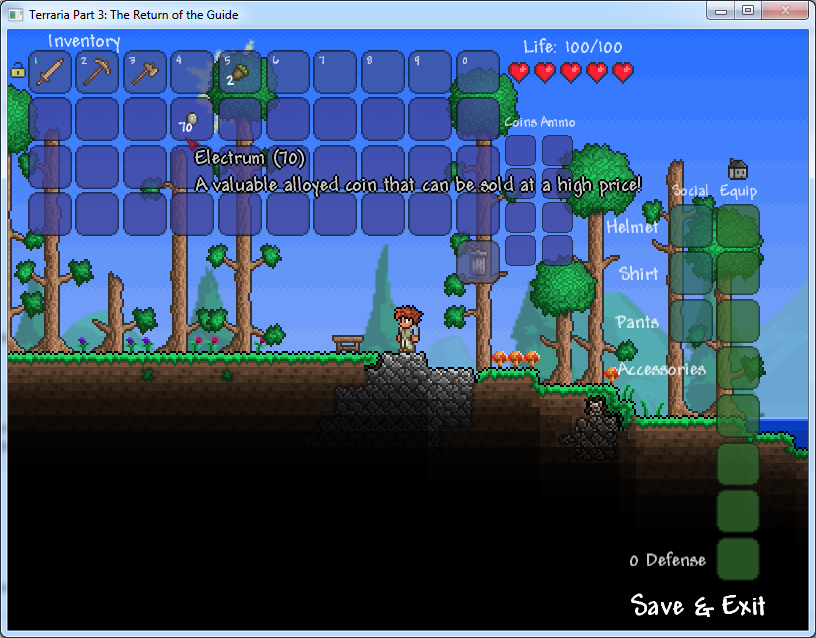Select the acorn stack in hotbar slot 5
The image size is (816, 638).
(x=240, y=72)
